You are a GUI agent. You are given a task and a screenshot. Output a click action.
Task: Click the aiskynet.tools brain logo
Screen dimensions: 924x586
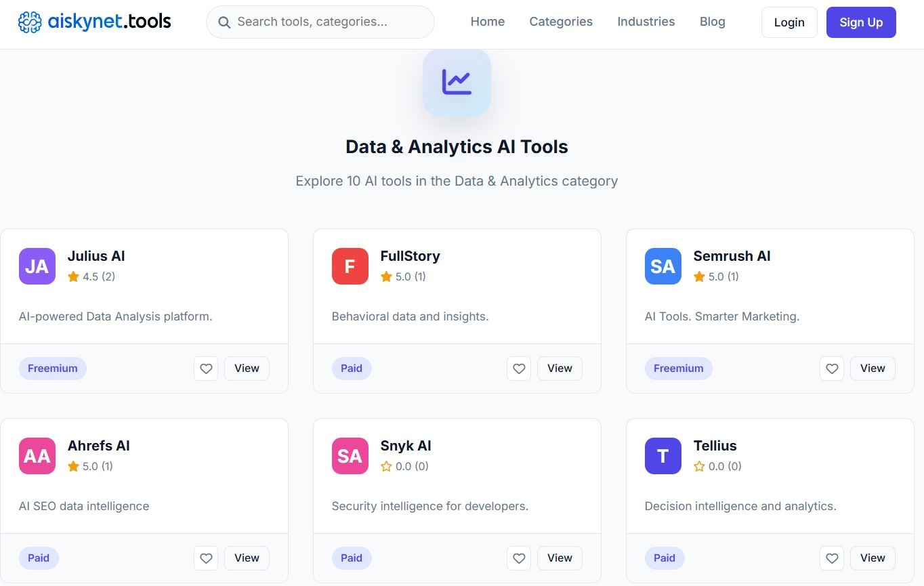click(x=30, y=21)
